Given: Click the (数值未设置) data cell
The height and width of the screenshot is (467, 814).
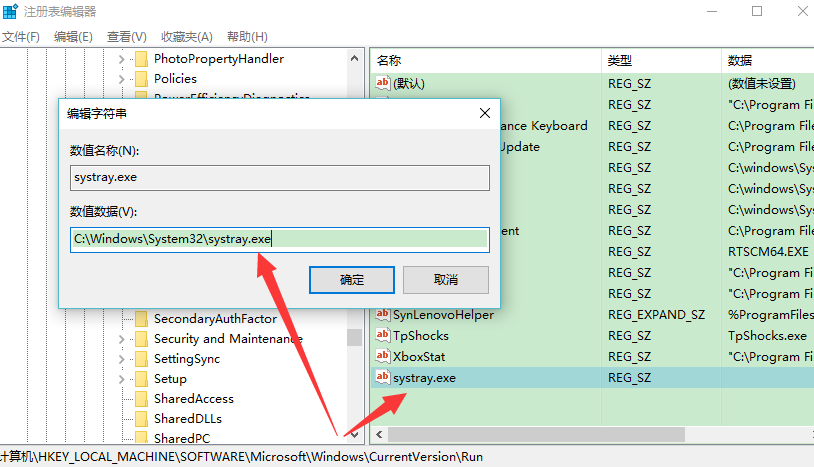Looking at the screenshot, I should (x=762, y=84).
